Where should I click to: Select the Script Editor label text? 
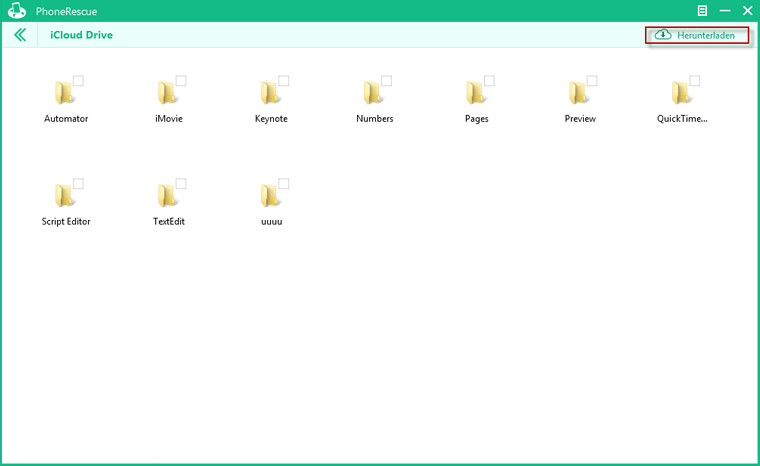66,222
